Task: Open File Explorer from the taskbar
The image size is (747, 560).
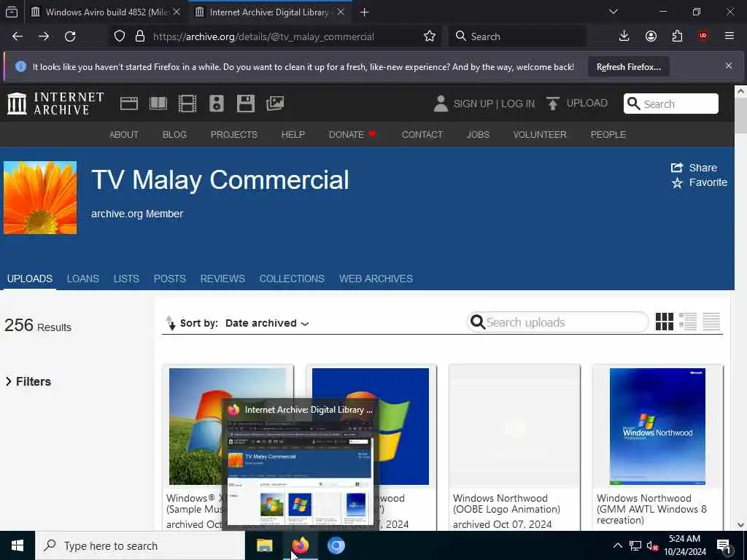Action: (264, 545)
